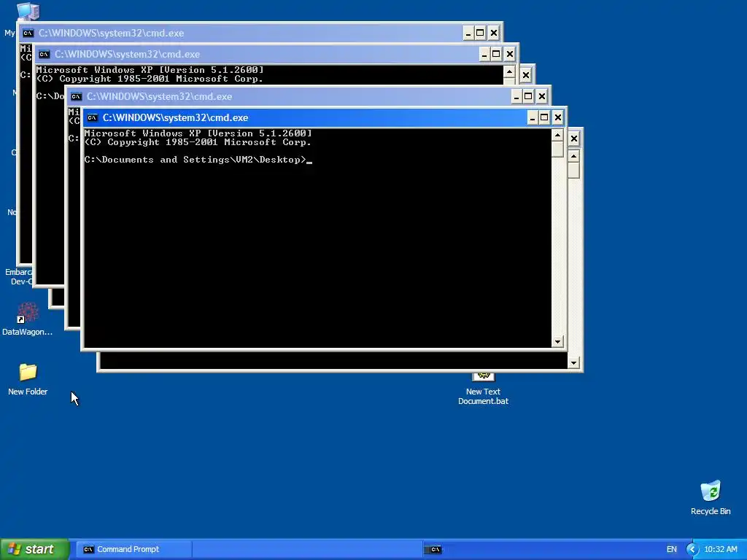Close the cmd window titled just above active one

pos(542,97)
